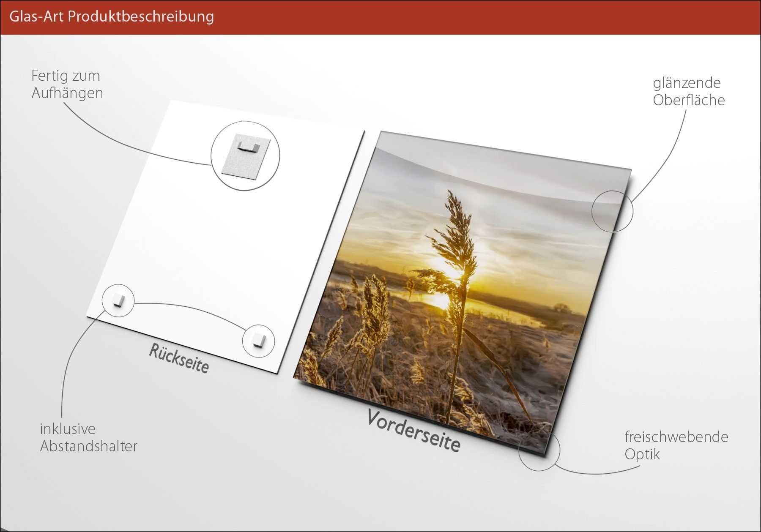Click the 'glänzende Oberfläche' label

[x=689, y=91]
